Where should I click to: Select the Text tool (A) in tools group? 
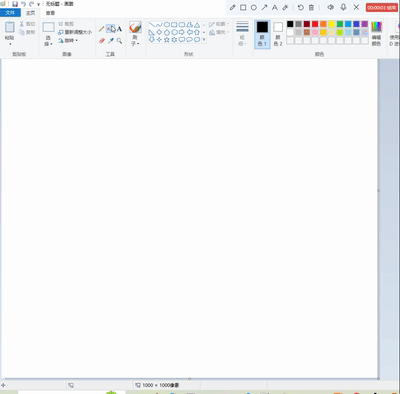(x=119, y=29)
